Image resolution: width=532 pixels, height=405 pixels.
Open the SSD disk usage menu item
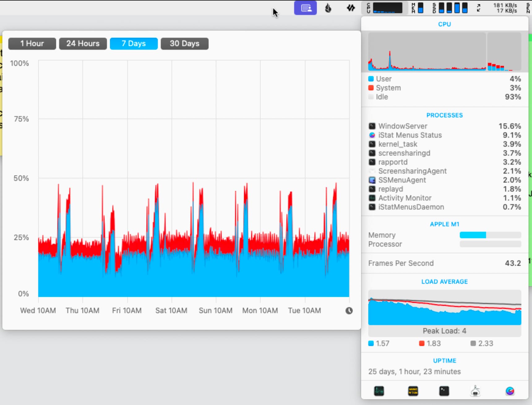point(450,8)
